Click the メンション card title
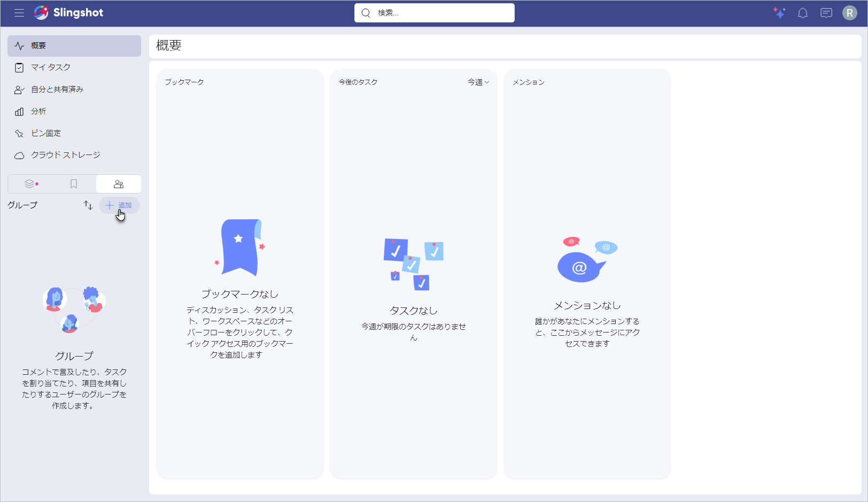868x502 pixels. click(x=529, y=82)
